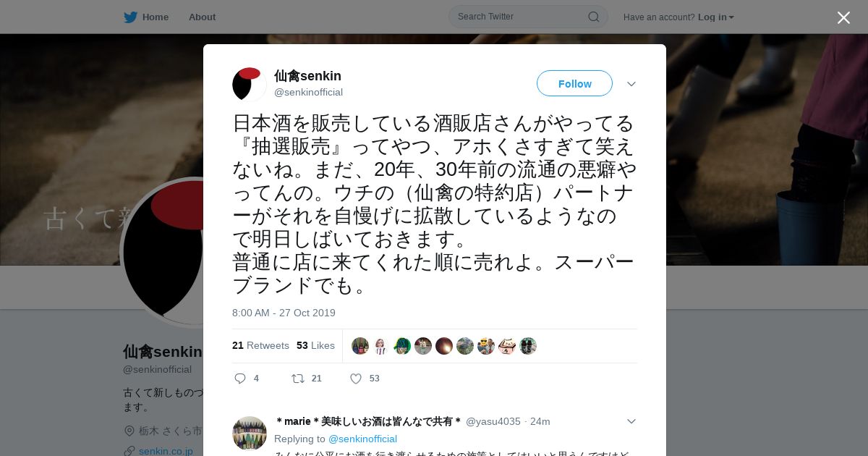Focus the Search Twitter field
This screenshot has height=456, width=868.
528,17
